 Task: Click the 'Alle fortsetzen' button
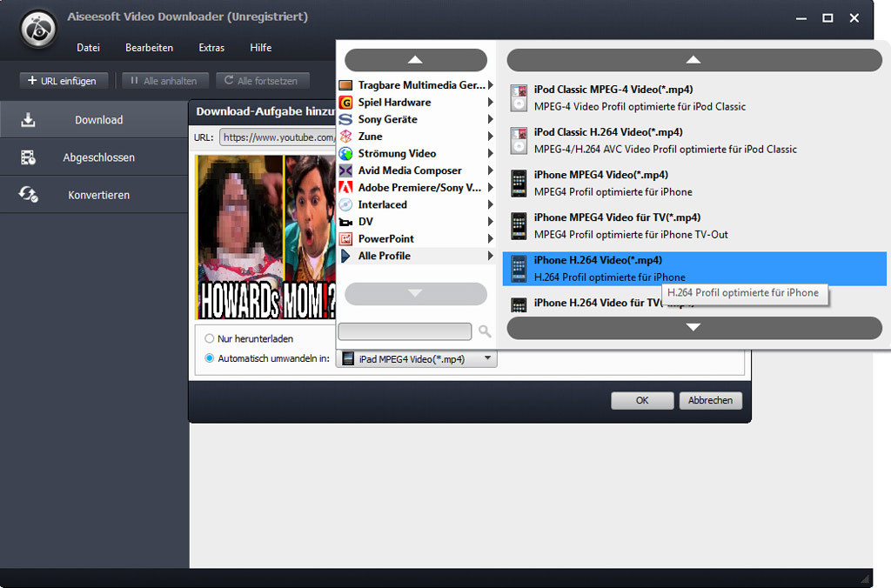coord(263,81)
